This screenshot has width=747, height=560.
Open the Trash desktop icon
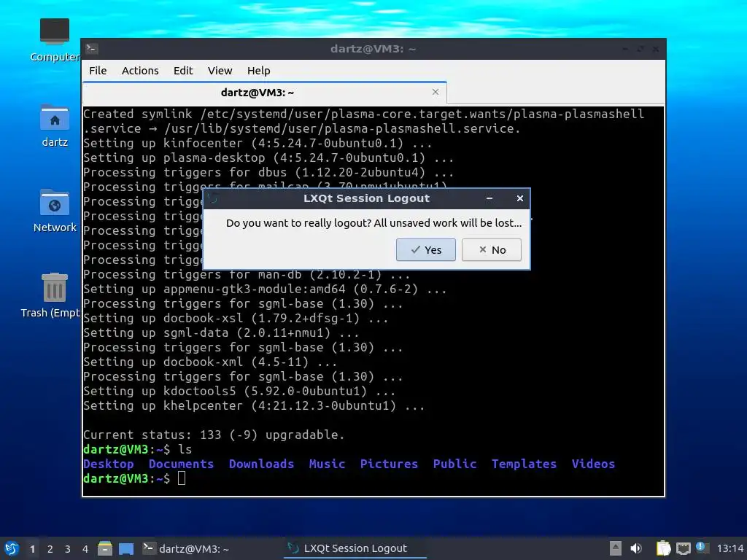(51, 295)
